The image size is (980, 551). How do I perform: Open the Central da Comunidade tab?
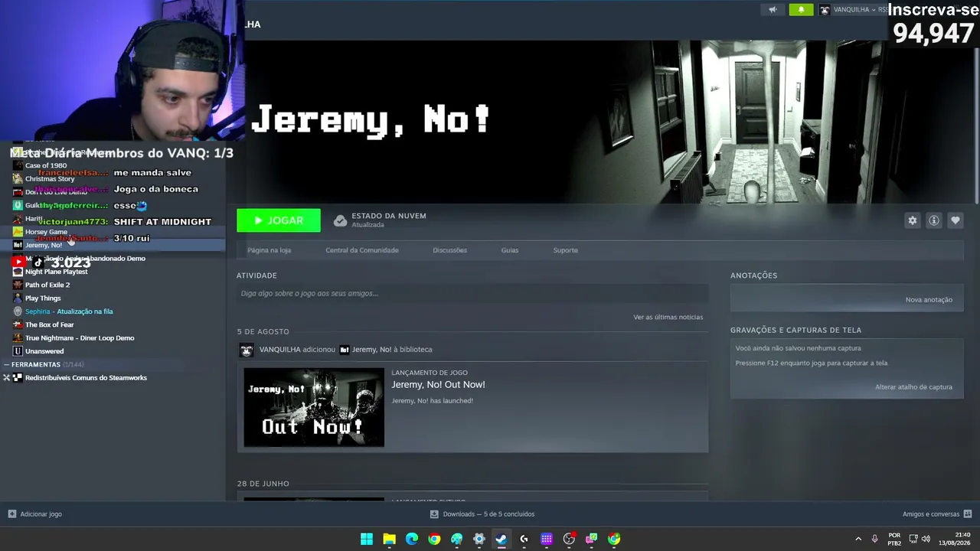click(x=362, y=250)
